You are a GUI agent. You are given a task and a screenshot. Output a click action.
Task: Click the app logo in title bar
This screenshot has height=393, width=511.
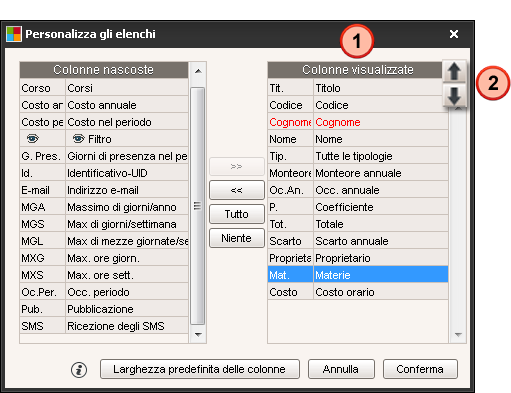click(x=14, y=34)
